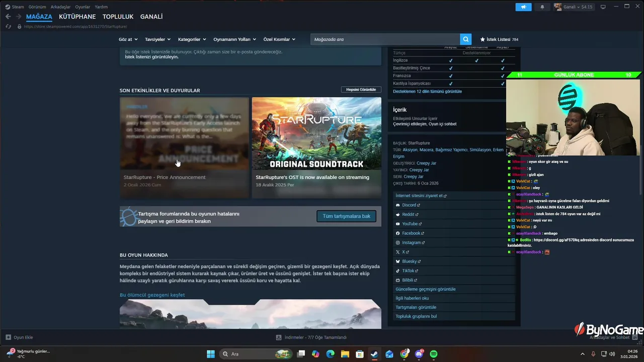Image resolution: width=644 pixels, height=362 pixels.
Task: Open Spotify from the taskbar
Action: (x=434, y=354)
